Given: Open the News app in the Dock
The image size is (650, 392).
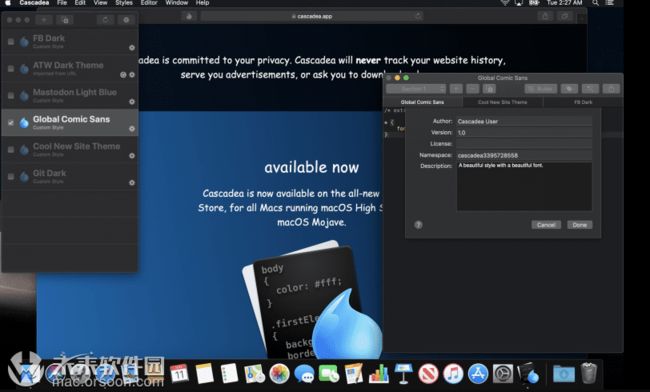Looking at the screenshot, I should point(428,374).
